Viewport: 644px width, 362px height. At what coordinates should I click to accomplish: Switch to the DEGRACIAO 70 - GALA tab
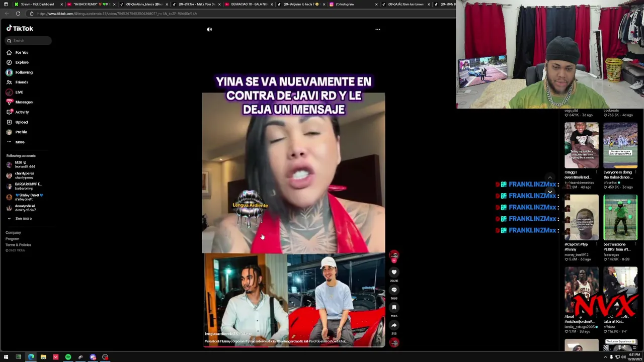(x=248, y=4)
